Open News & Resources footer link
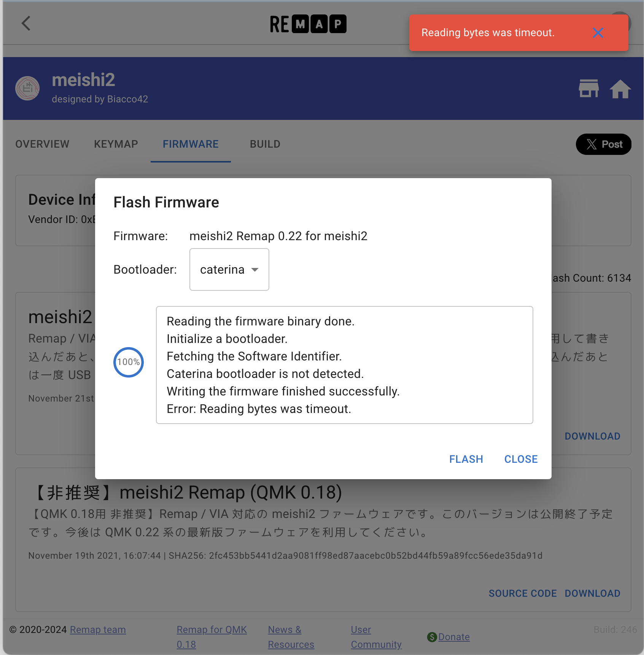Image resolution: width=644 pixels, height=655 pixels. [291, 637]
